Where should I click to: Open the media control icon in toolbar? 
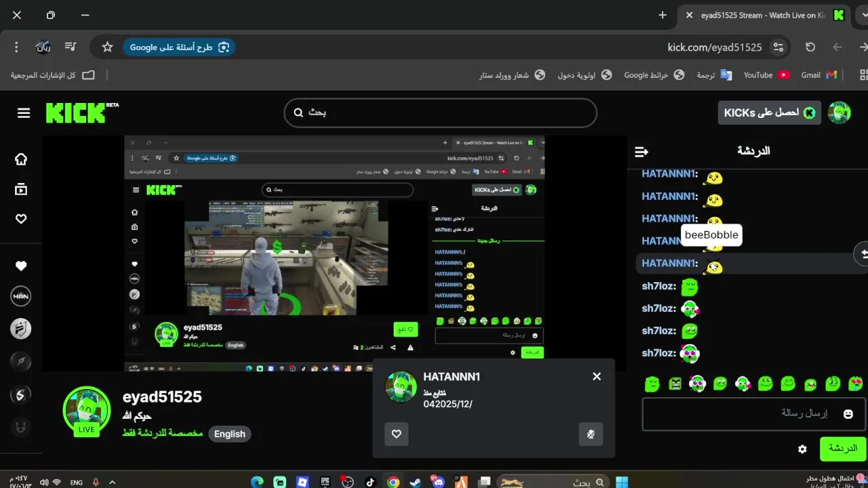(x=71, y=47)
